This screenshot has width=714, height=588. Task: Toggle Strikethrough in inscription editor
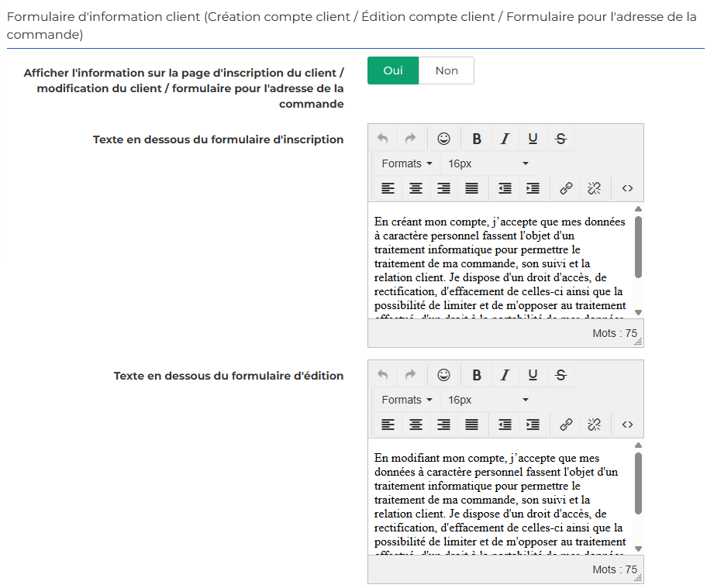(561, 139)
